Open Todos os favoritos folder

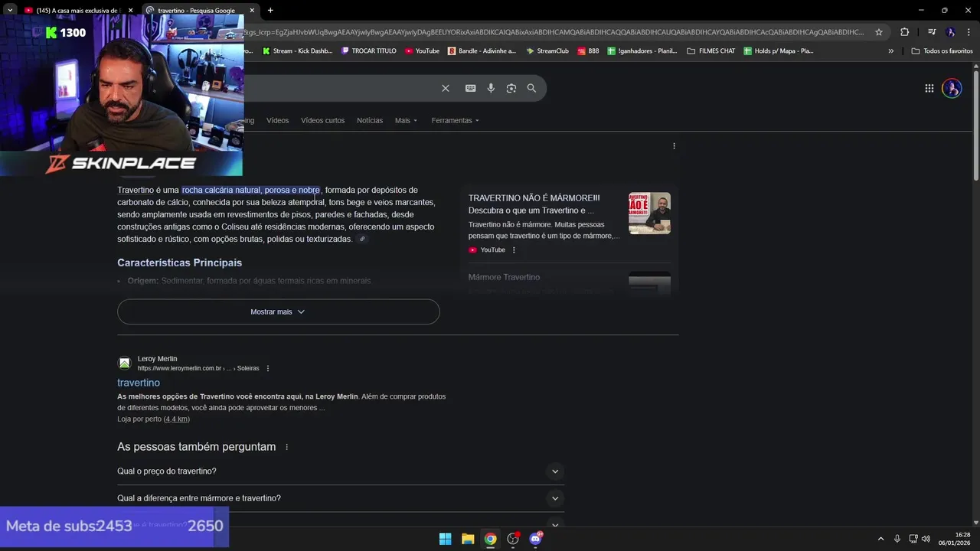(942, 51)
